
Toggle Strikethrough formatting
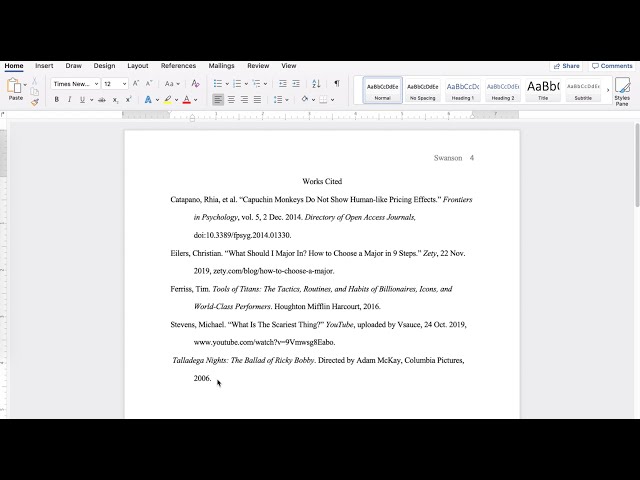(x=102, y=100)
